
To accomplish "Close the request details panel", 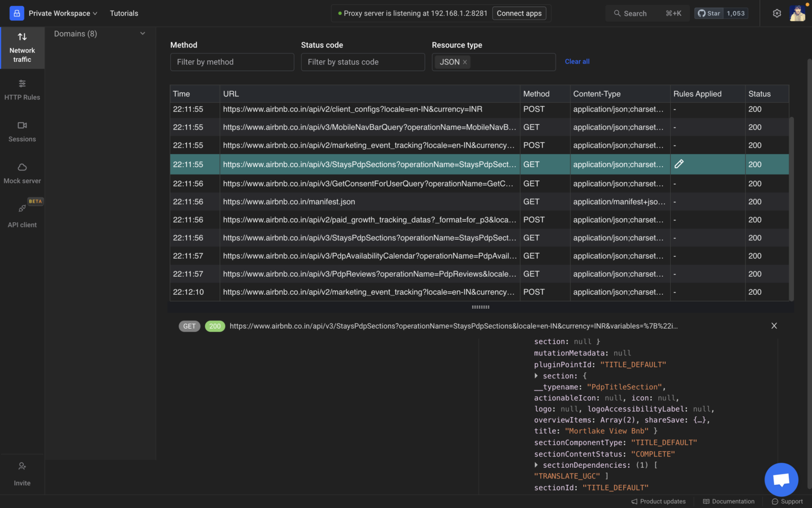I will tap(774, 326).
